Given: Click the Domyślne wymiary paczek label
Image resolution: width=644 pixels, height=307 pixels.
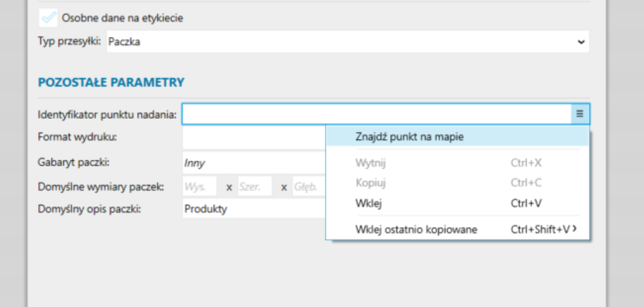Looking at the screenshot, I should [100, 187].
